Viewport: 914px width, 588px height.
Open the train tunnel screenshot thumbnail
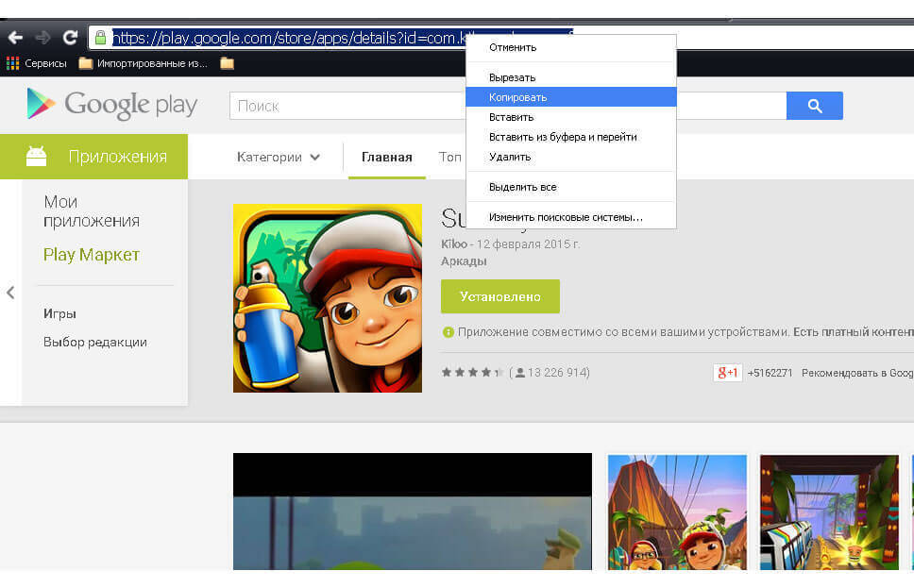pos(829,512)
